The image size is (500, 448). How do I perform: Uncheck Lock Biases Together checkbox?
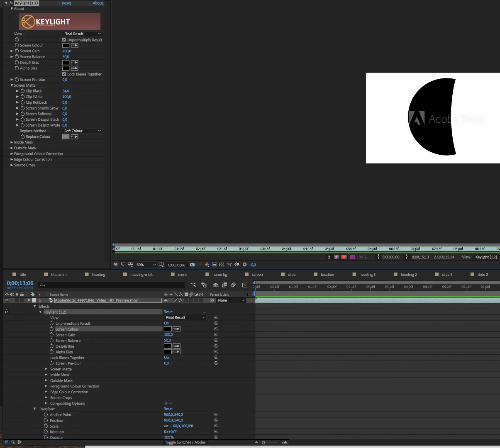coord(64,74)
